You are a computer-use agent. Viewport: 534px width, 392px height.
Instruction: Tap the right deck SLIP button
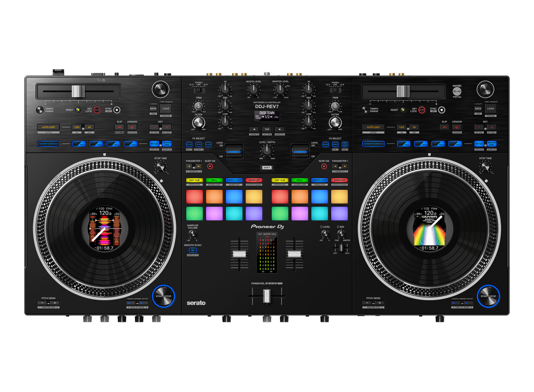(x=444, y=127)
